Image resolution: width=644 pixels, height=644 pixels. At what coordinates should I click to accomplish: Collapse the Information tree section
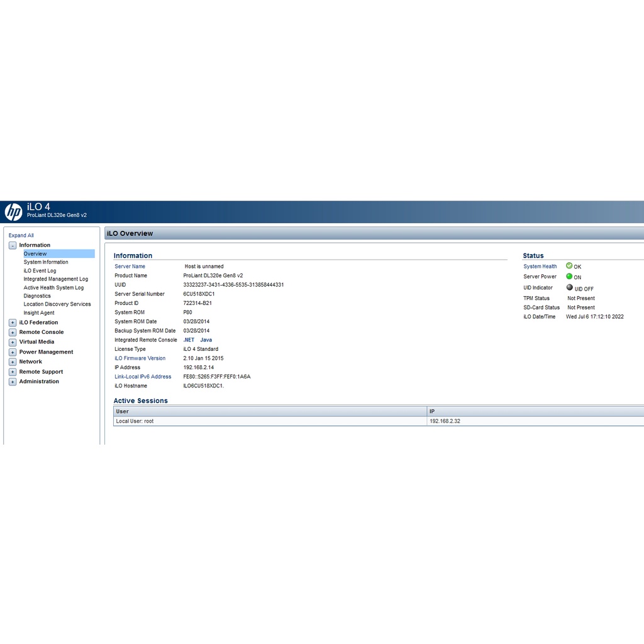click(13, 245)
